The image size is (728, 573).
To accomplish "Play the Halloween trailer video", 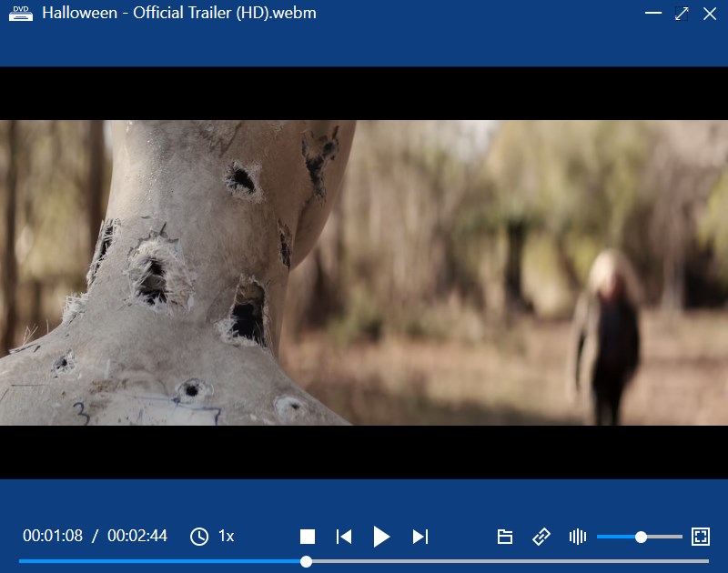I will 381,537.
